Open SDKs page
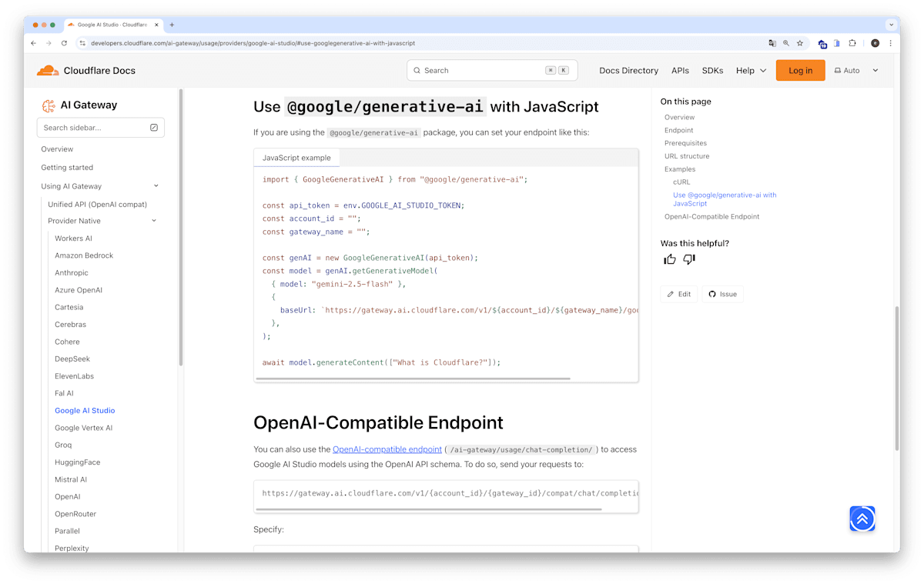Viewport: 924px width, 584px height. [712, 70]
